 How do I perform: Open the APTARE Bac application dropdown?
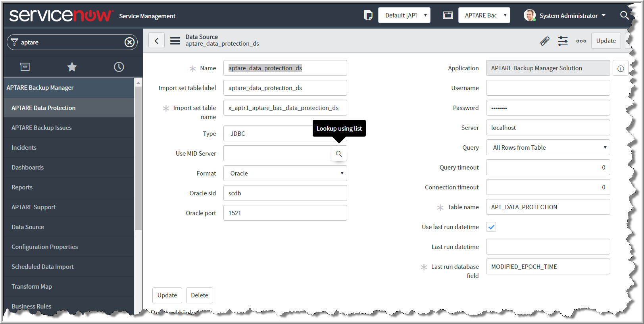tap(484, 15)
